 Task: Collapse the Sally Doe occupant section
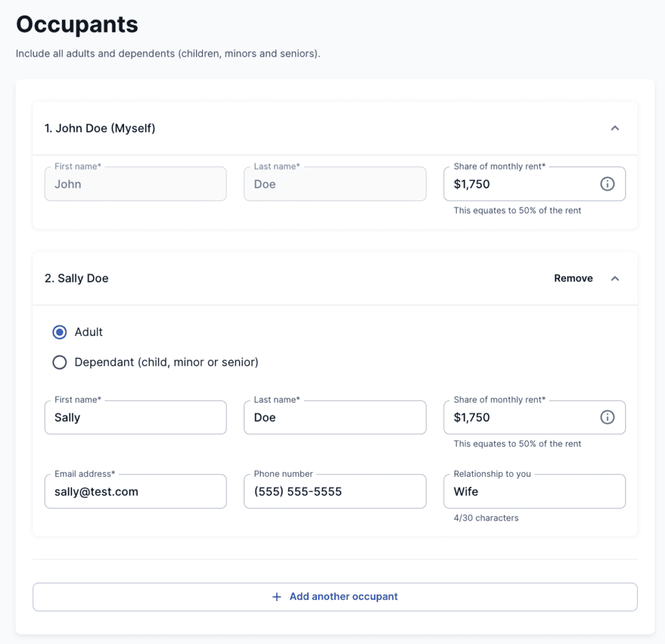pos(615,278)
